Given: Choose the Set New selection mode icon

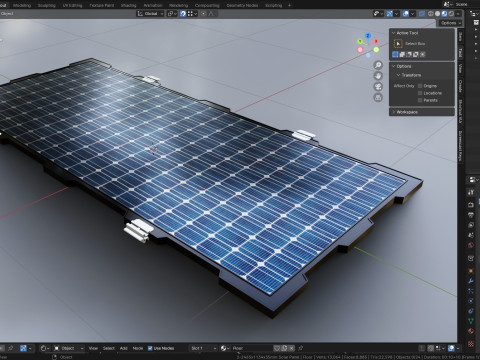Looking at the screenshot, I should (395, 54).
